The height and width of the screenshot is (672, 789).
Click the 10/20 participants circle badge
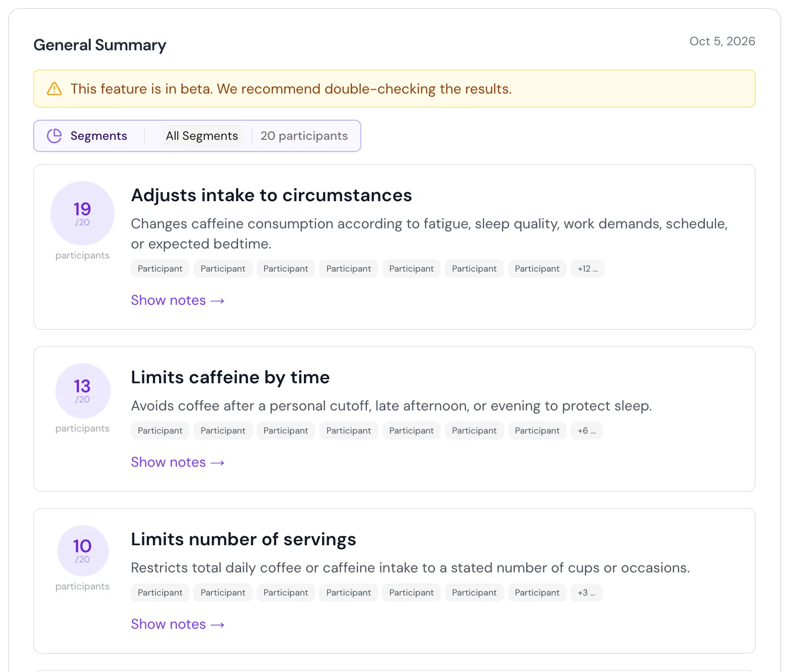click(x=83, y=551)
